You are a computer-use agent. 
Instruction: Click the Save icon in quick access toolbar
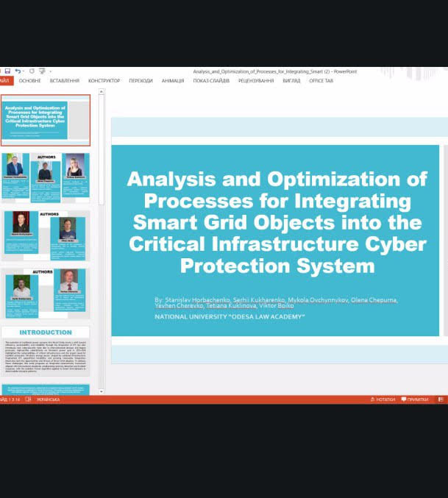[x=7, y=71]
